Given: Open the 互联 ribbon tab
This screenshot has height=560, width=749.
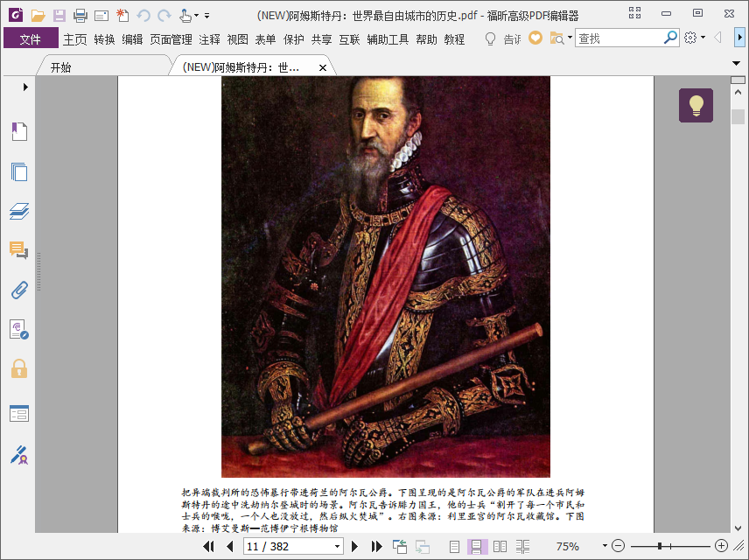Looking at the screenshot, I should 349,39.
